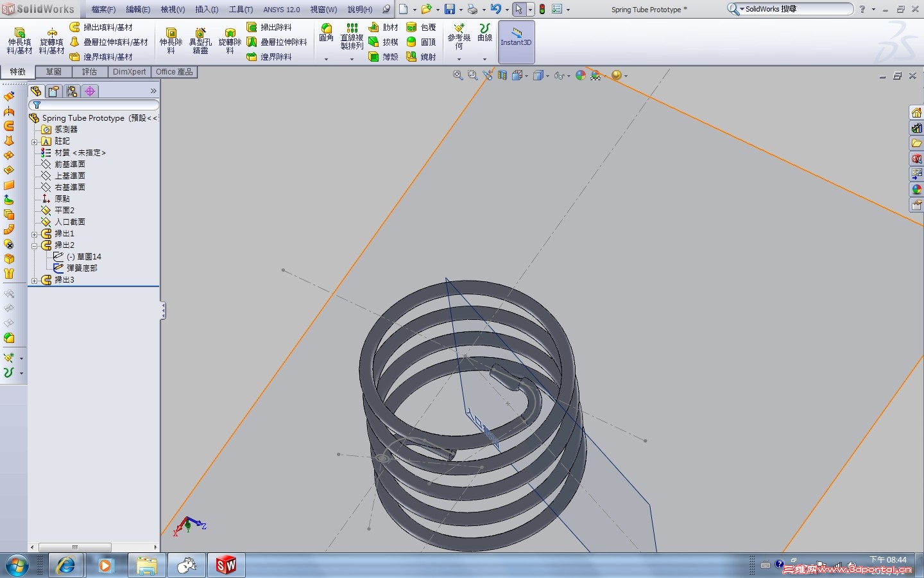
Task: Switch to the 評估 evaluate tab
Action: (x=90, y=72)
